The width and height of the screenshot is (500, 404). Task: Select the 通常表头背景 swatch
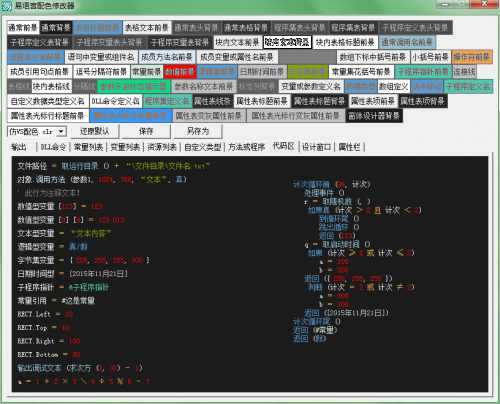(196, 28)
